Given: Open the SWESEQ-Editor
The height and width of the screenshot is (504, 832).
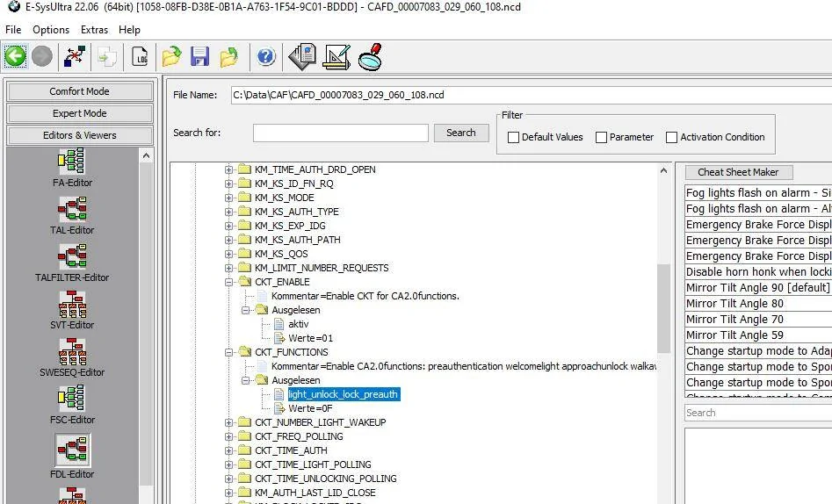Looking at the screenshot, I should point(72,357).
